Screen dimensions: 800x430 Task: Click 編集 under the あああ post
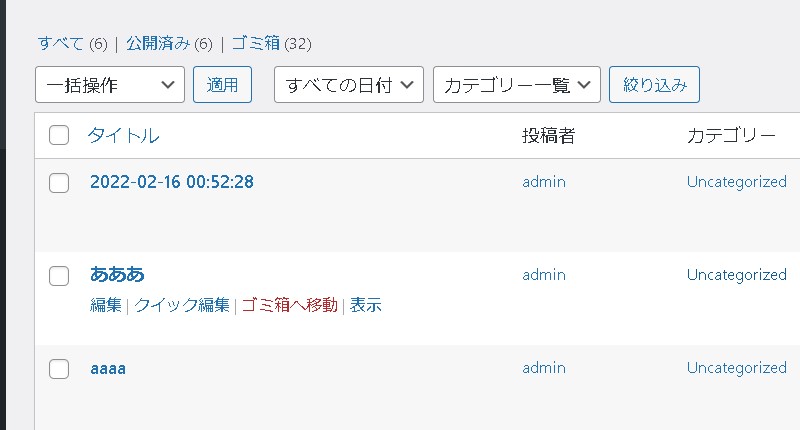[106, 305]
